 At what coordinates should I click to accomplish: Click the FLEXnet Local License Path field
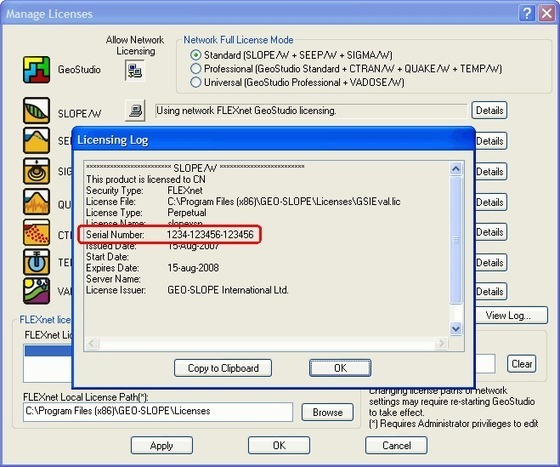[158, 412]
